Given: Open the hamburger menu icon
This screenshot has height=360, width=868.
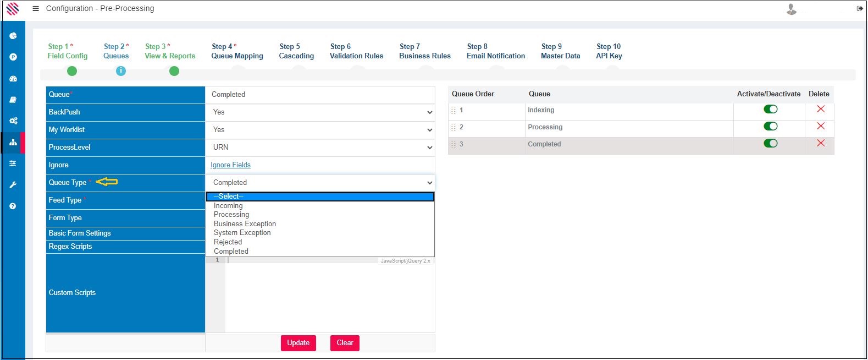Looking at the screenshot, I should click(x=36, y=9).
